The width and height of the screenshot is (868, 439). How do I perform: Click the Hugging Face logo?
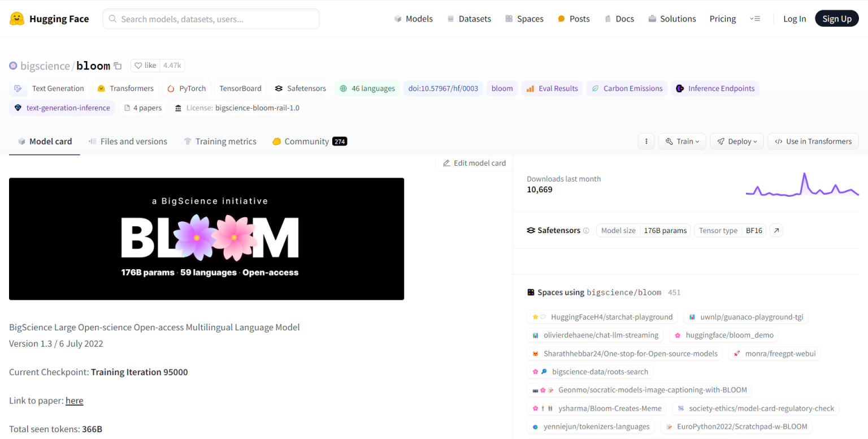click(49, 18)
